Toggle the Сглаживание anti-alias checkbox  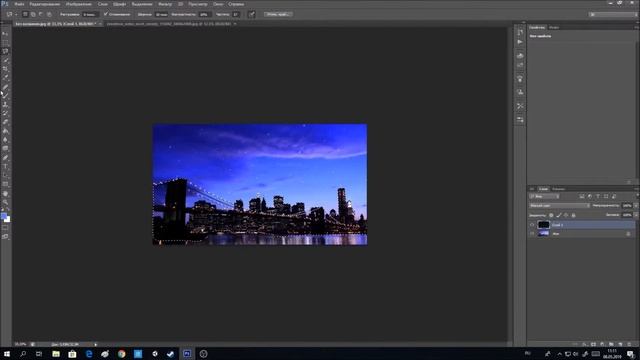(106, 14)
